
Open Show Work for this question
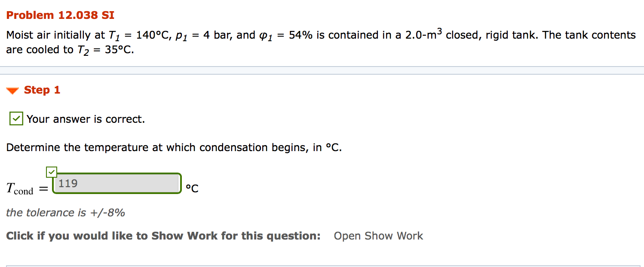pyautogui.click(x=378, y=236)
